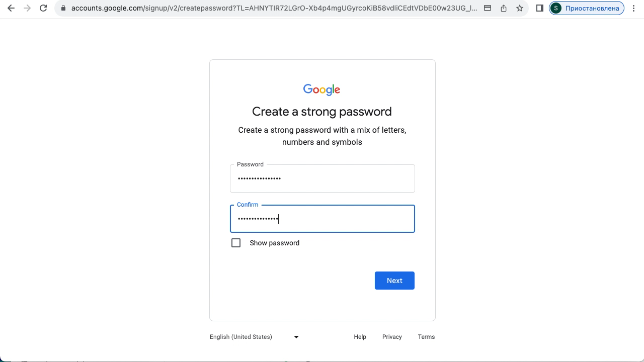Toggle the browser side panel

pyautogui.click(x=540, y=8)
